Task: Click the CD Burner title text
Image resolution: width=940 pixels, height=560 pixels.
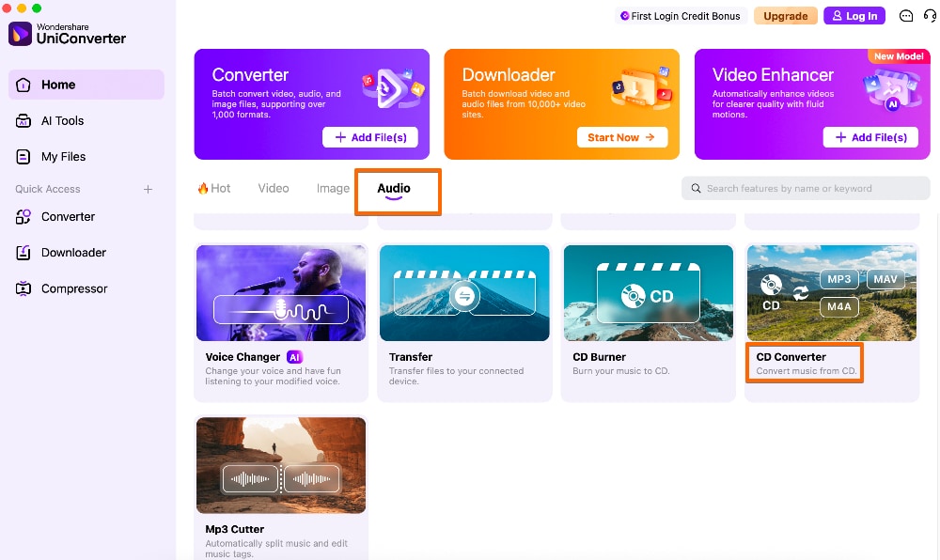Action: pos(599,357)
